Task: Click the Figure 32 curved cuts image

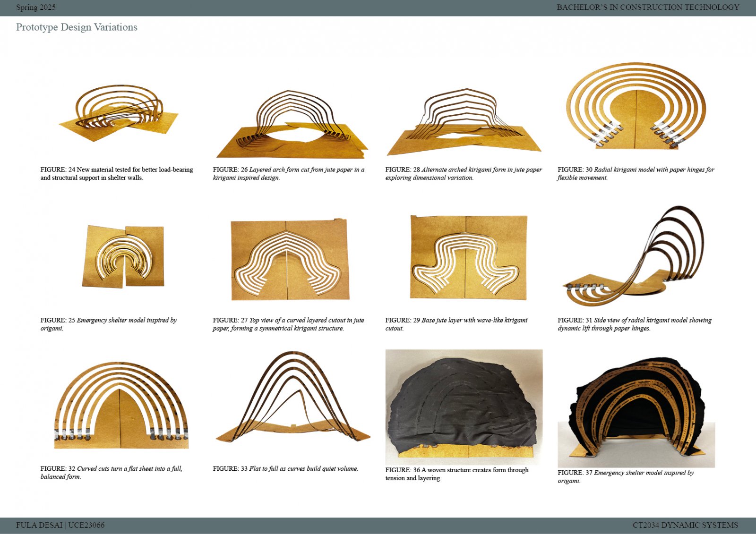Action: [121, 405]
